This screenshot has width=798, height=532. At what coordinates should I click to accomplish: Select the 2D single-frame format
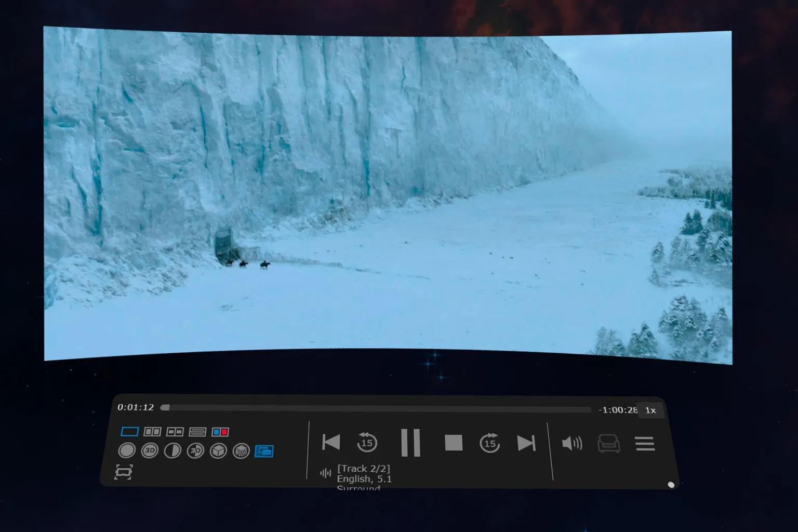[129, 432]
